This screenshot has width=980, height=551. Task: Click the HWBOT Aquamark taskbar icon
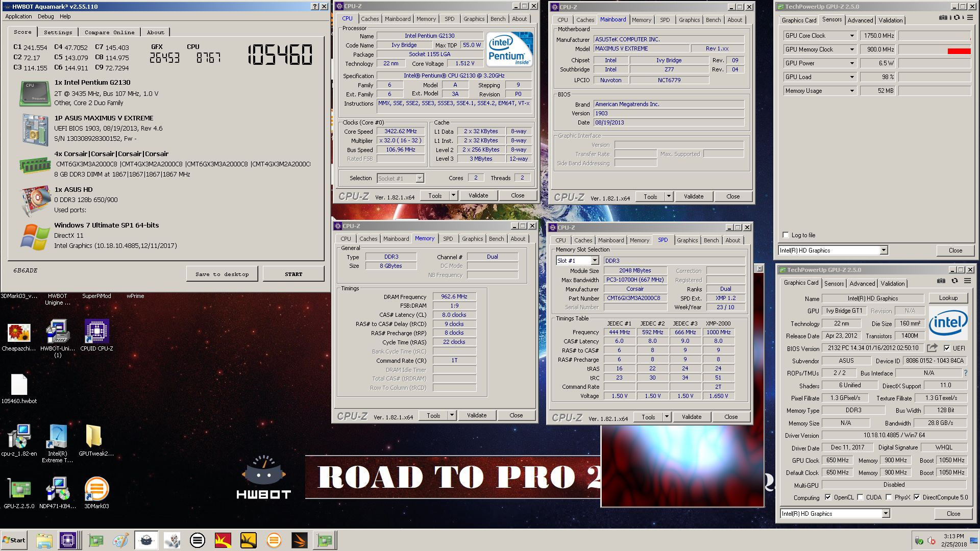(146, 540)
